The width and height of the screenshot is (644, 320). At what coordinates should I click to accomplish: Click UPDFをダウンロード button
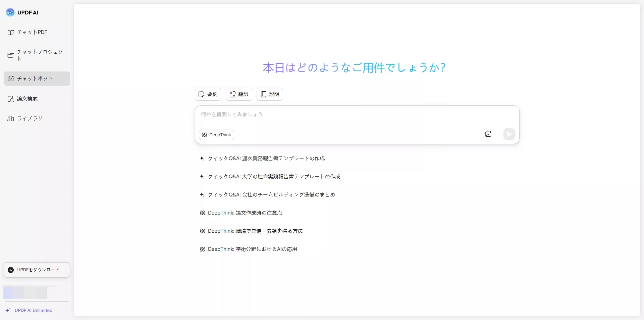[x=37, y=270]
